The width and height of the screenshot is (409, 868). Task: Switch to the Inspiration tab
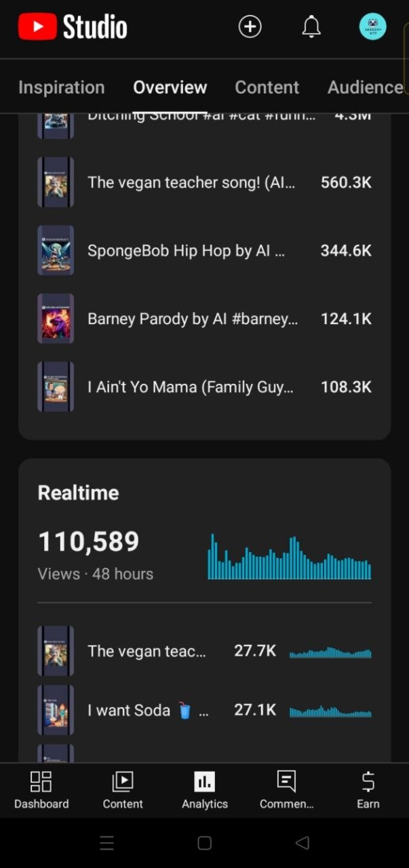coord(61,87)
